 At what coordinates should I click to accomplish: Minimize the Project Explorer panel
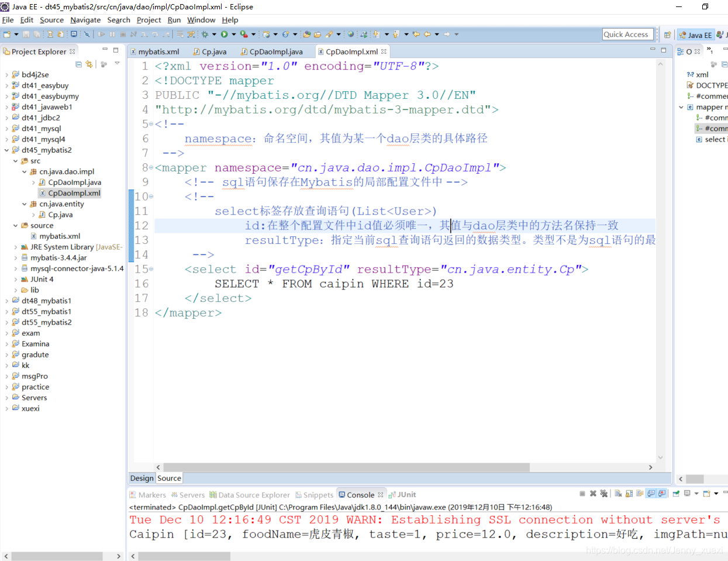[105, 50]
